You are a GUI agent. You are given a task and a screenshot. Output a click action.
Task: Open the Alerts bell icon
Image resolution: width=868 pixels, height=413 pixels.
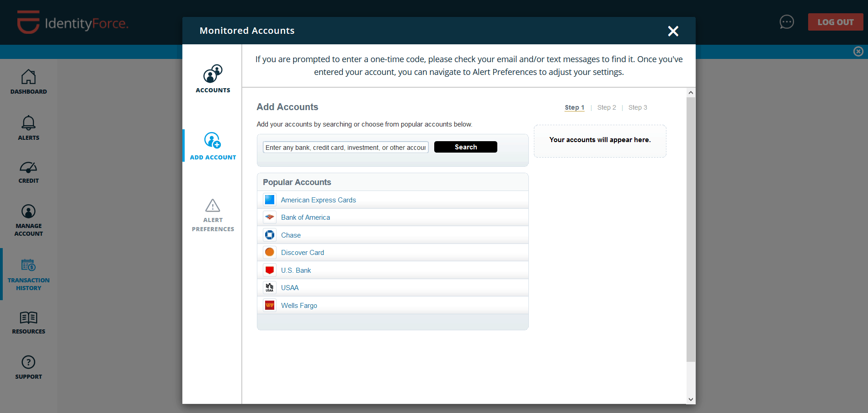pyautogui.click(x=28, y=122)
